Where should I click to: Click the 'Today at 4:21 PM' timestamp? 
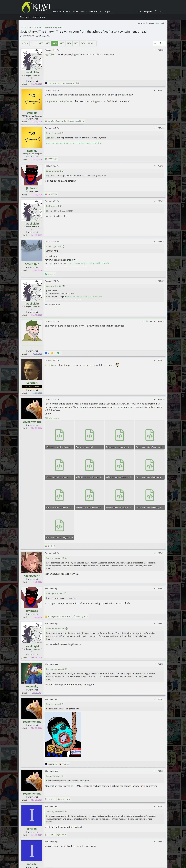tap(52, 321)
